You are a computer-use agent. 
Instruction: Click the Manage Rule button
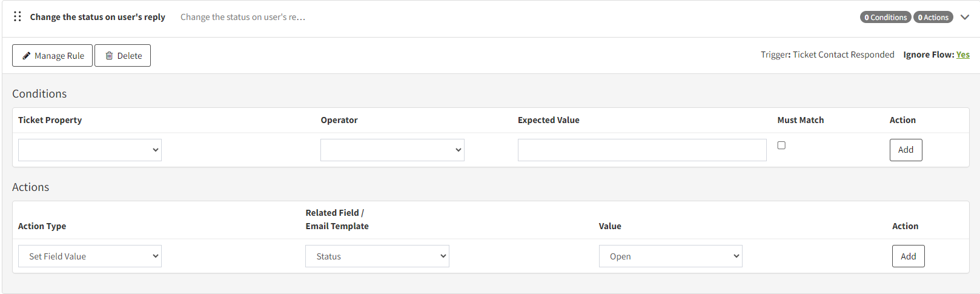coord(53,56)
